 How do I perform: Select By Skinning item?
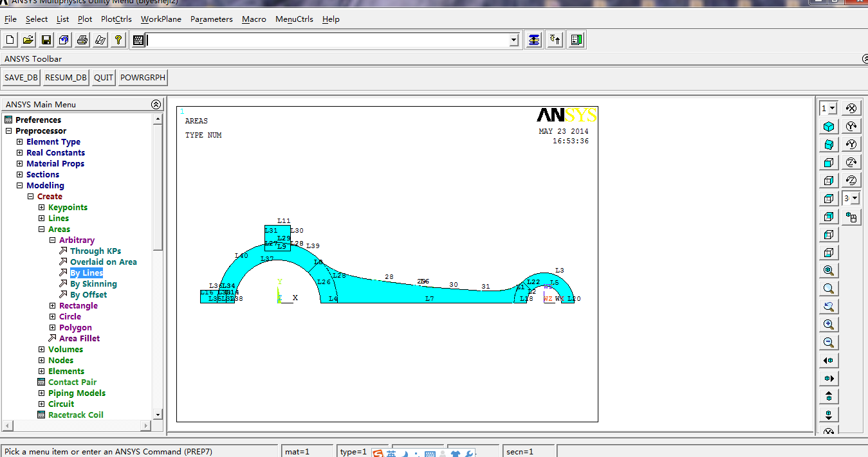coord(93,284)
